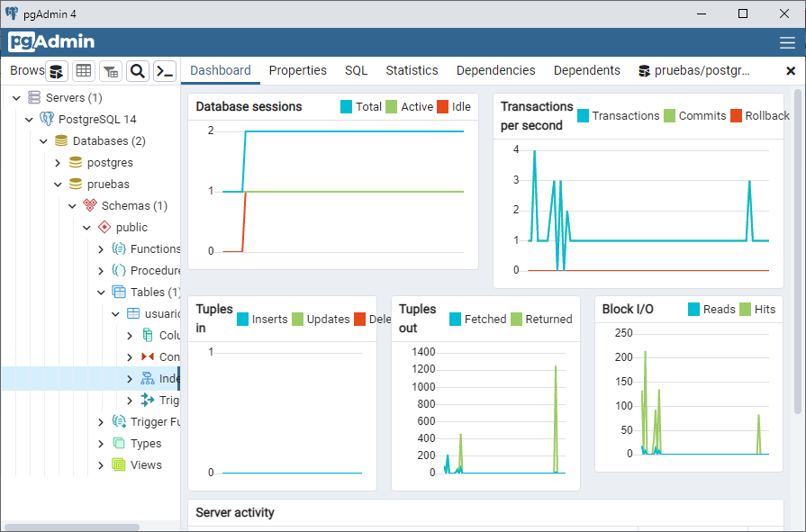The width and height of the screenshot is (806, 532).
Task: Close the pruebas/postgres query tab panel
Action: [791, 70]
